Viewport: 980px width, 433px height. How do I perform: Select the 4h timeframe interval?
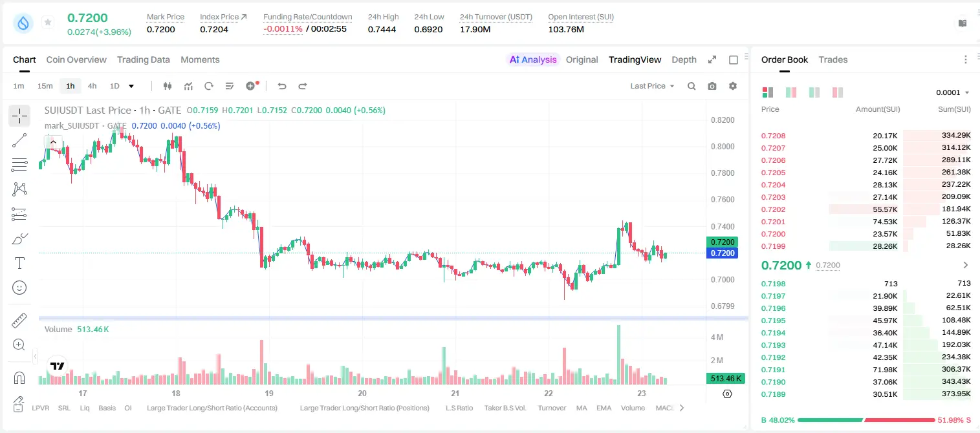tap(93, 86)
